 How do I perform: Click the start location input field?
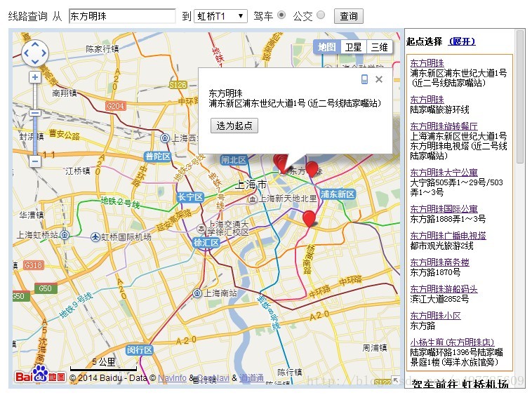tap(122, 16)
